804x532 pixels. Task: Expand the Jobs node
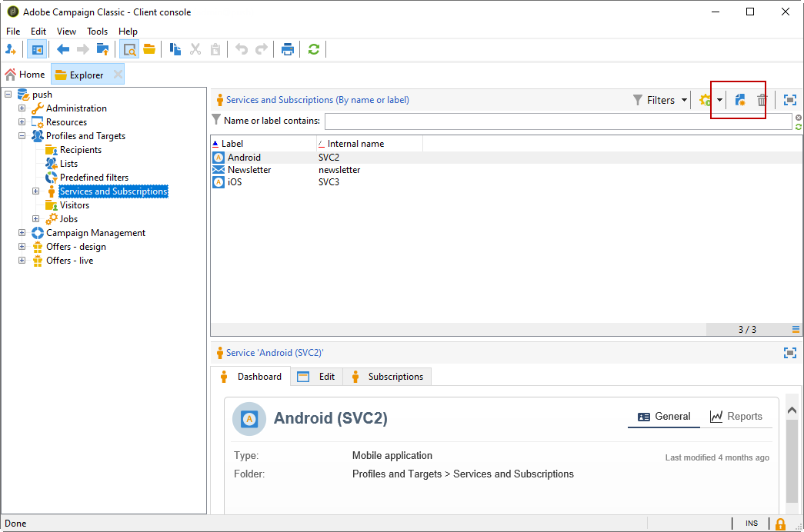(x=36, y=219)
